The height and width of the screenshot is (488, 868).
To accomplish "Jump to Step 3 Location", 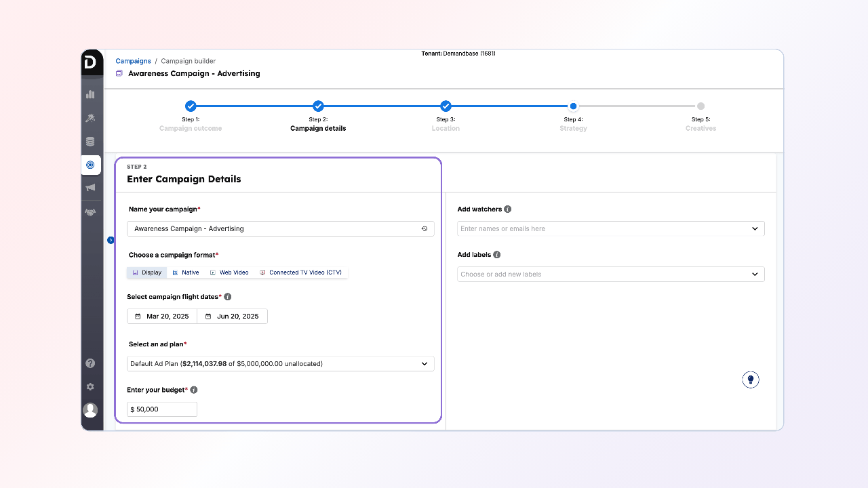I will point(446,106).
